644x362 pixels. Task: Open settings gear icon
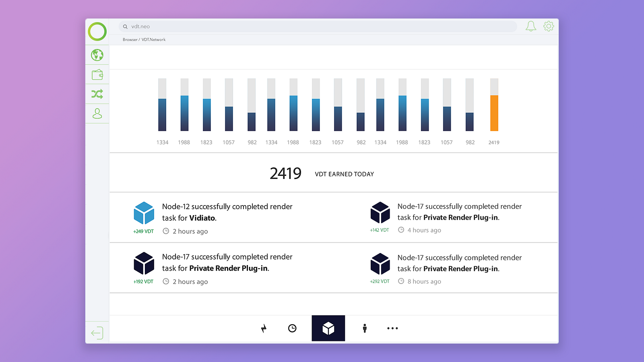[x=549, y=26]
